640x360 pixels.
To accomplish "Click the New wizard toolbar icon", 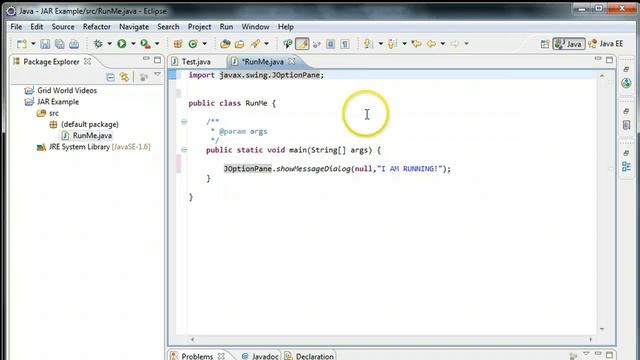I will (x=22, y=44).
